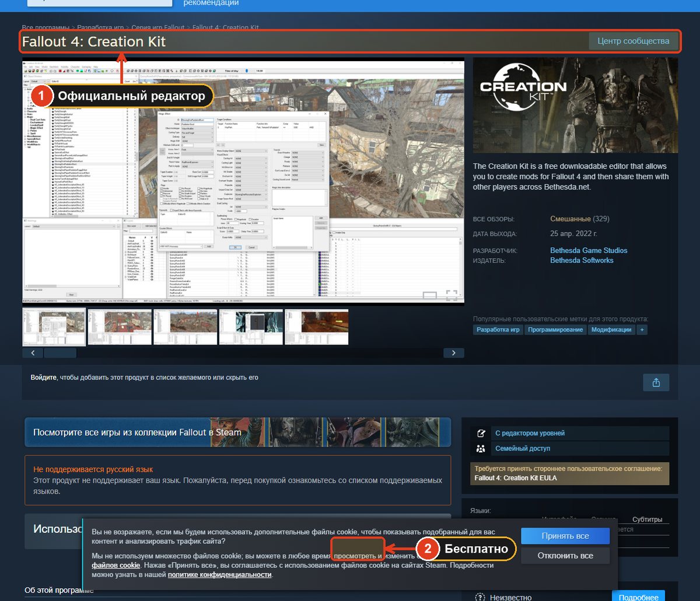Click the Подробнее button
Image resolution: width=700 pixels, height=601 pixels.
pos(638,597)
